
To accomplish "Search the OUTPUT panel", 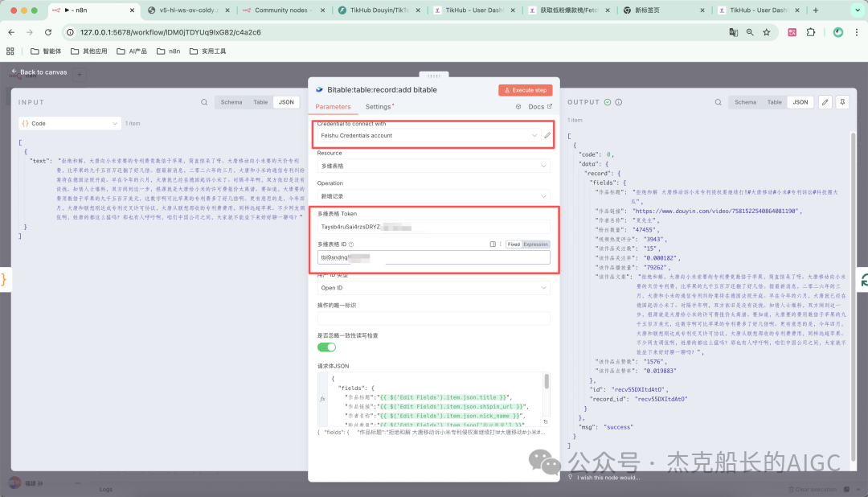I will click(718, 102).
